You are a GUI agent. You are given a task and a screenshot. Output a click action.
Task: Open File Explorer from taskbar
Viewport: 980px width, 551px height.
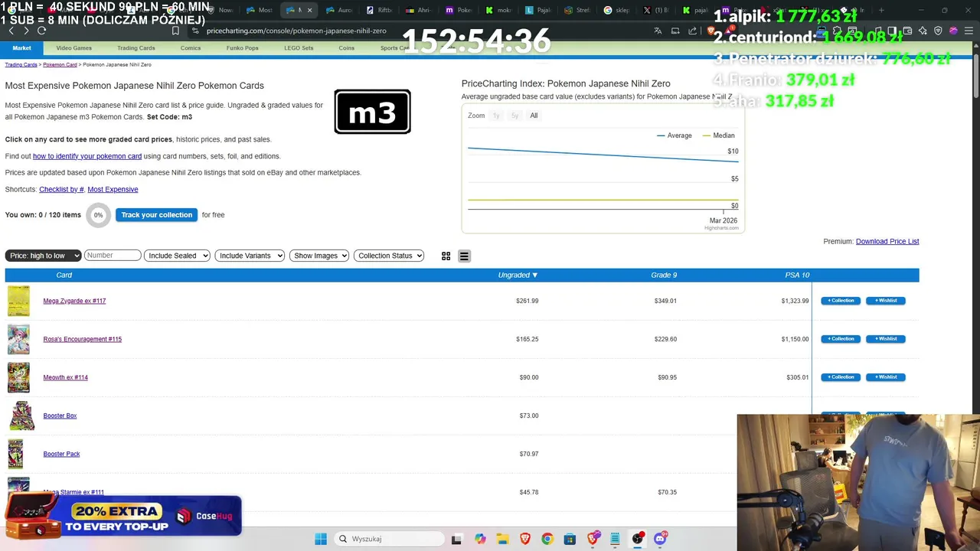click(502, 539)
